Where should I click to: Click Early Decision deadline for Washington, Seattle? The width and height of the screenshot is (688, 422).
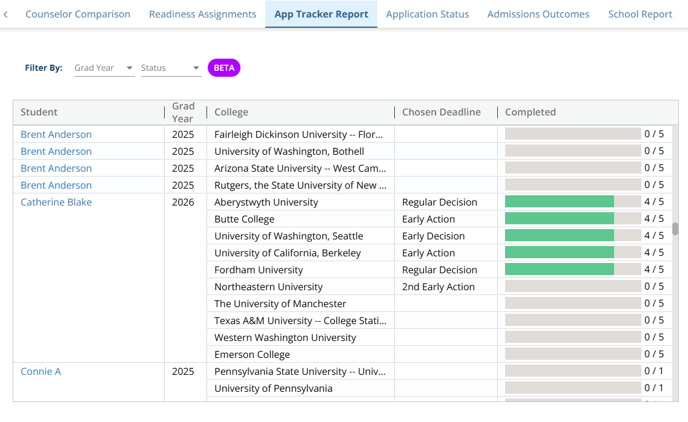click(433, 236)
